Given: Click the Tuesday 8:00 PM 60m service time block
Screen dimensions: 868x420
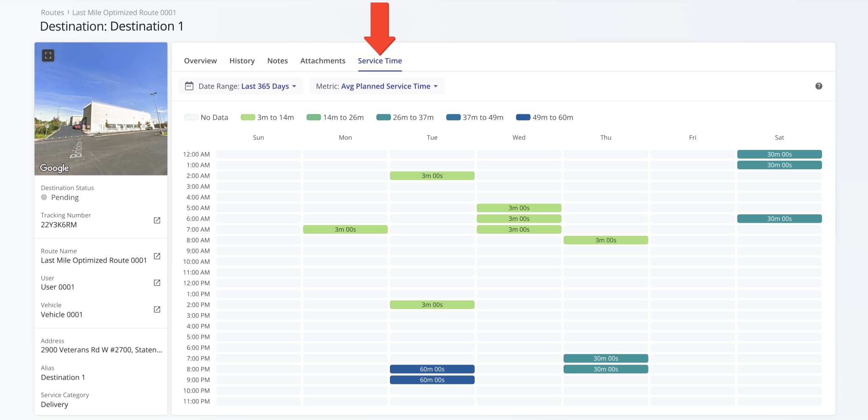Looking at the screenshot, I should (x=432, y=369).
